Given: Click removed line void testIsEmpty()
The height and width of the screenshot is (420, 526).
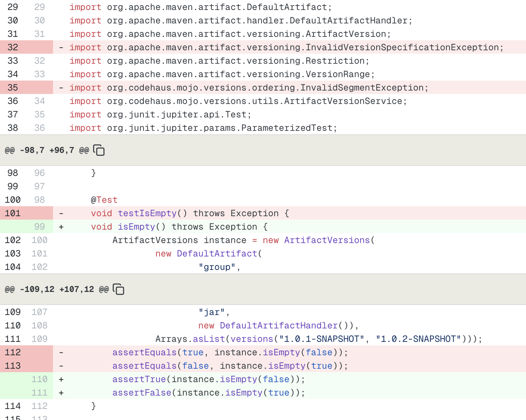Looking at the screenshot, I should (x=190, y=213).
